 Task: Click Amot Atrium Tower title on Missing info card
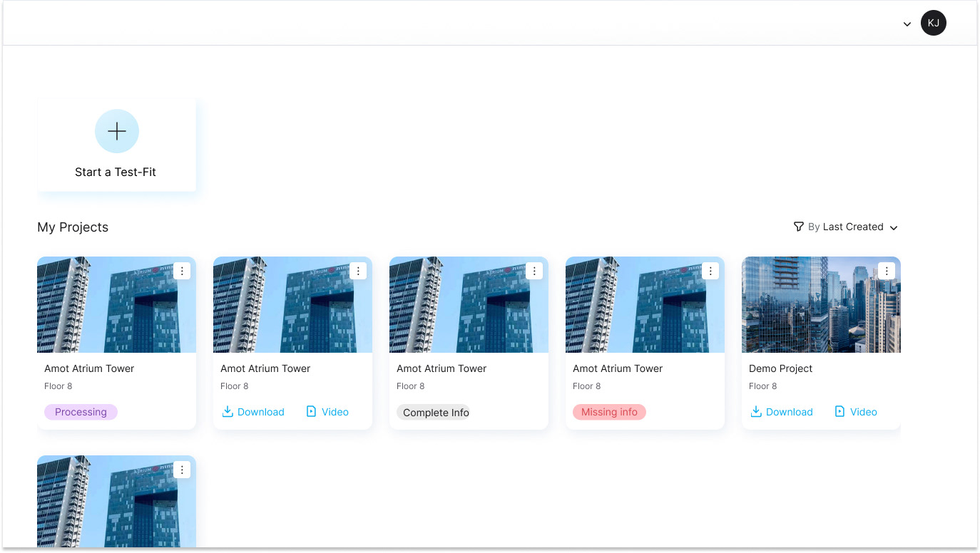618,368
